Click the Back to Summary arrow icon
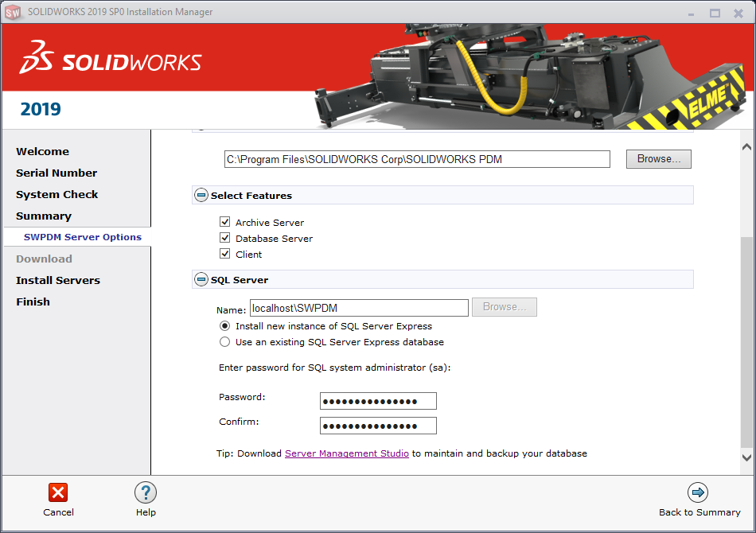756x533 pixels. [x=698, y=492]
